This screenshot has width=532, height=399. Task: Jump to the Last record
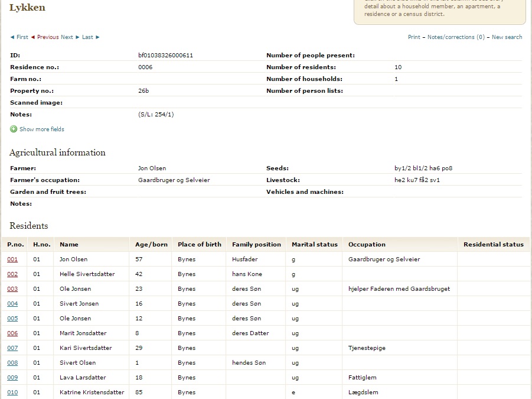pos(87,37)
